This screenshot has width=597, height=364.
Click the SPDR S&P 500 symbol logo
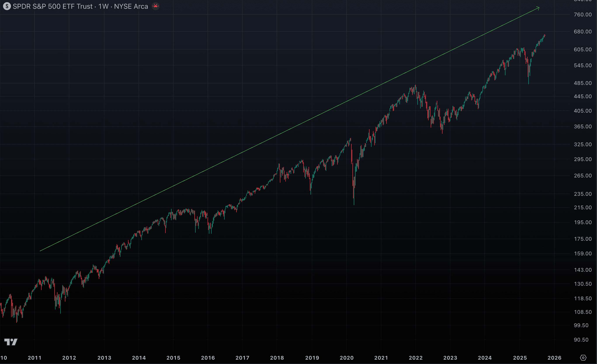[7, 6]
